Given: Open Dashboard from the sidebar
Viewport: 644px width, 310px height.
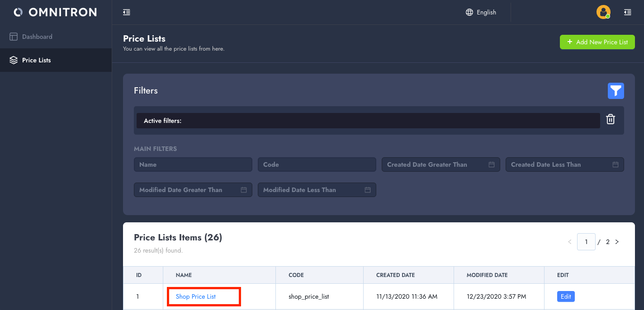Looking at the screenshot, I should click(x=37, y=37).
